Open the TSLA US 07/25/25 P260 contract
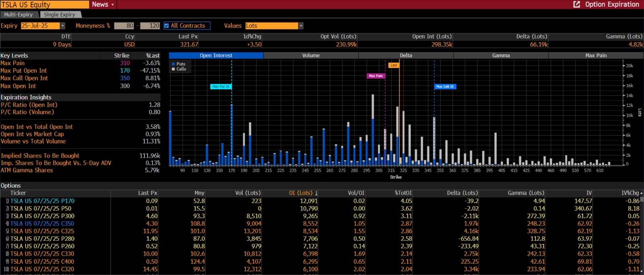This screenshot has width=644, height=275. pyautogui.click(x=42, y=246)
